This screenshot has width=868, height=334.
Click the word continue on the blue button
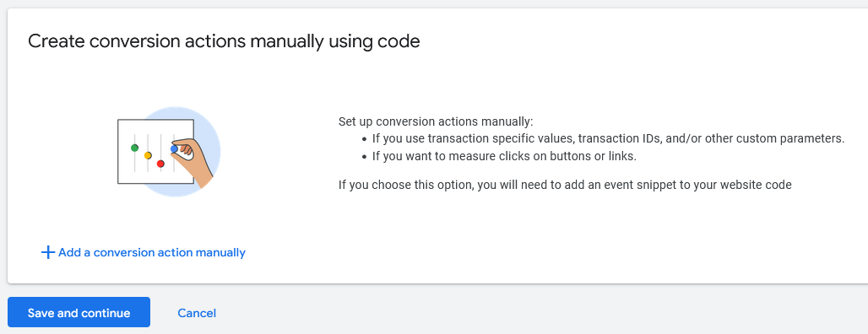point(106,313)
